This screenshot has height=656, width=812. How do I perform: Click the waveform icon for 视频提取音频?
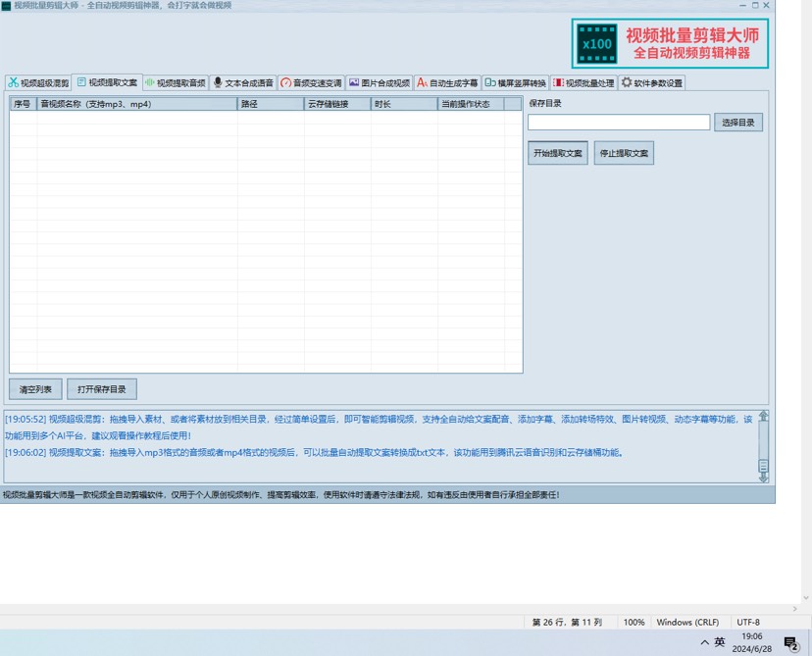150,83
